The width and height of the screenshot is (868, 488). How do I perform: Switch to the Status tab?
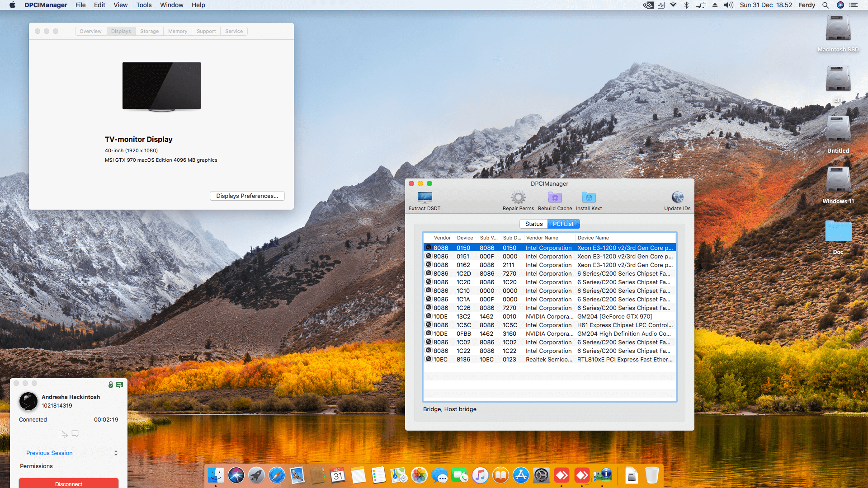coord(533,224)
